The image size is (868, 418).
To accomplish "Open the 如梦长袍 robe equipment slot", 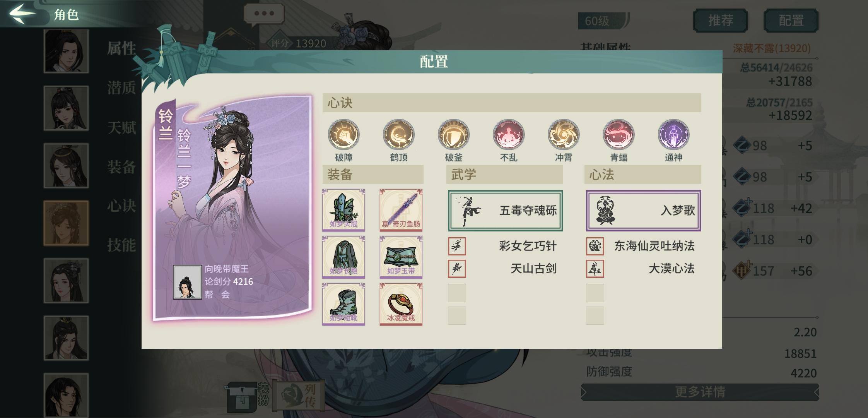I will pyautogui.click(x=343, y=257).
